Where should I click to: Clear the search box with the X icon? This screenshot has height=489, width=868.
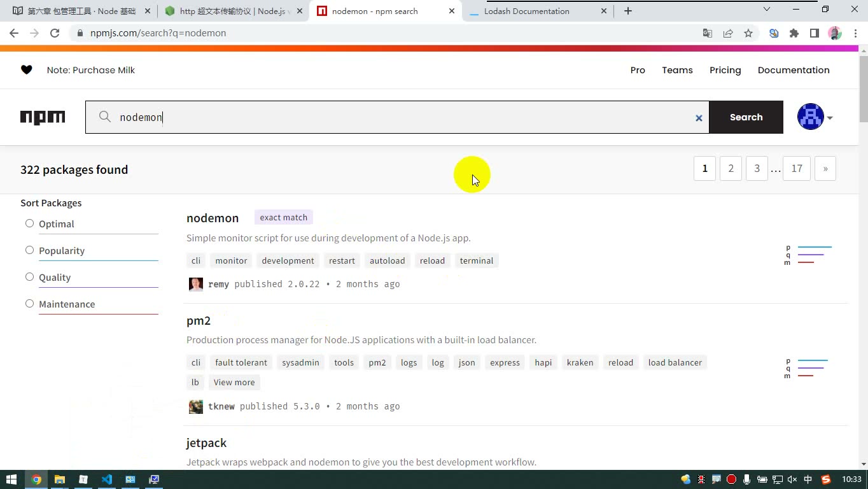699,118
